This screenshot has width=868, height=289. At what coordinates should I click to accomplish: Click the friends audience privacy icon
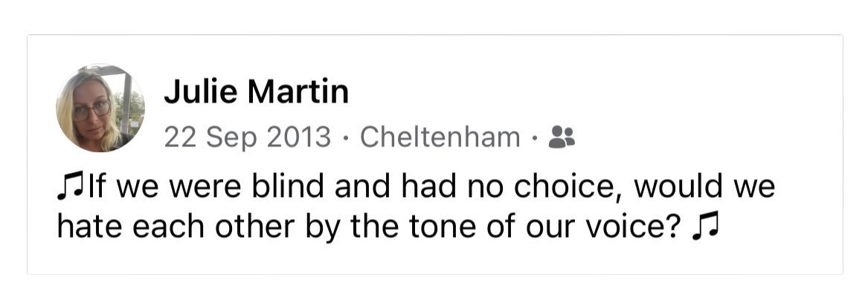(562, 137)
